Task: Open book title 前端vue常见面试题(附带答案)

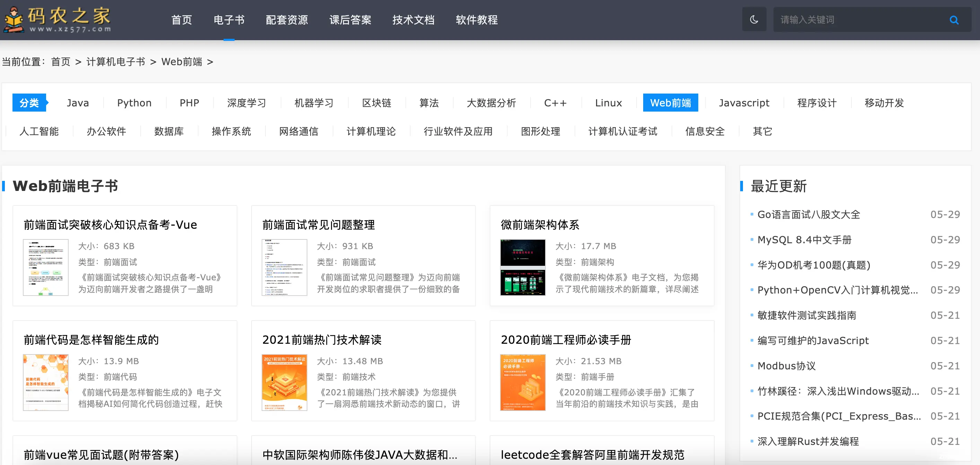Action: click(x=101, y=454)
